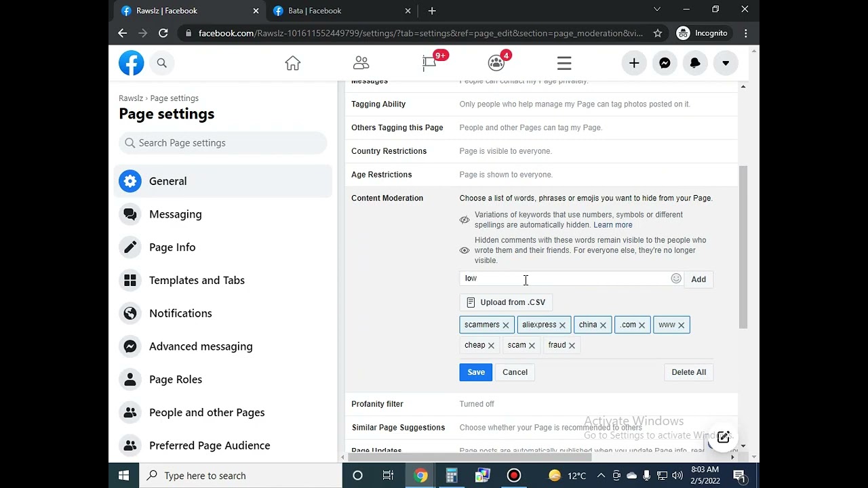Click the browser address bar URL
The width and height of the screenshot is (868, 488).
420,33
